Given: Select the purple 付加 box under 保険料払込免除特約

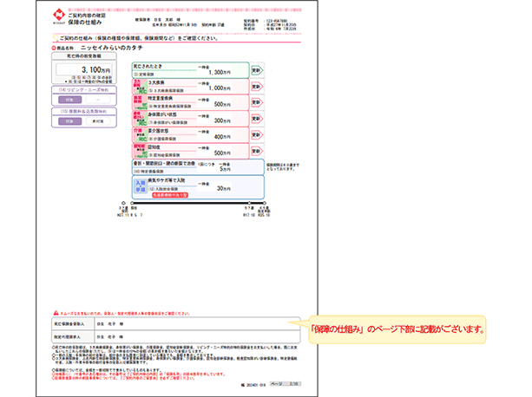Looking at the screenshot, I should 70,121.
